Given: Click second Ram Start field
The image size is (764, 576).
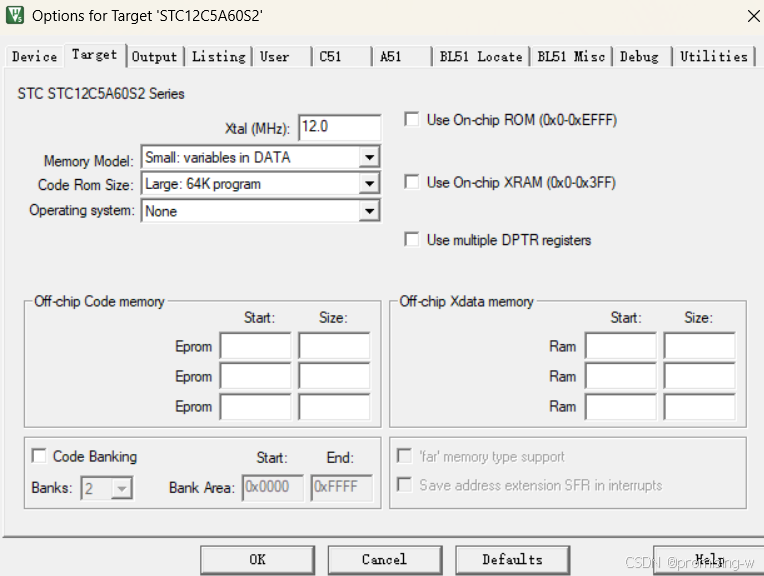Looking at the screenshot, I should 621,376.
